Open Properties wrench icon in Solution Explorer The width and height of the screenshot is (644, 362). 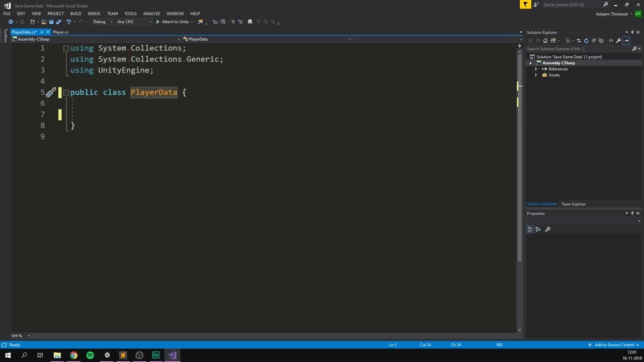point(618,41)
